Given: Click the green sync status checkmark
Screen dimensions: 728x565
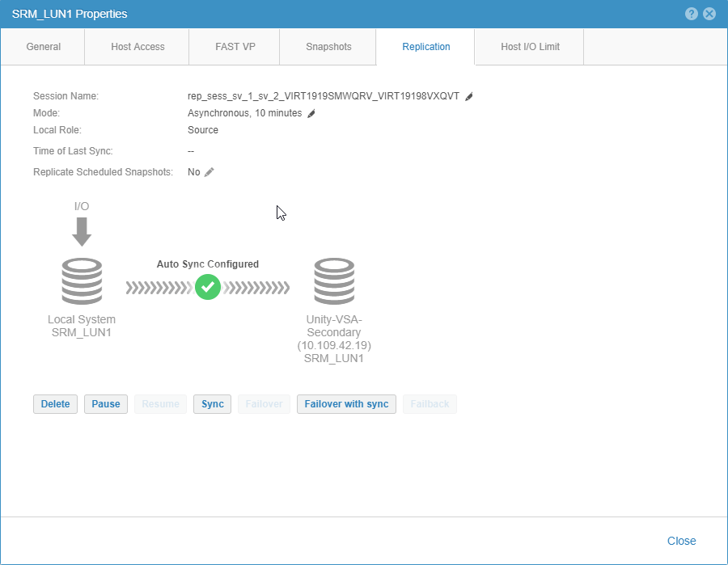Looking at the screenshot, I should coord(208,287).
